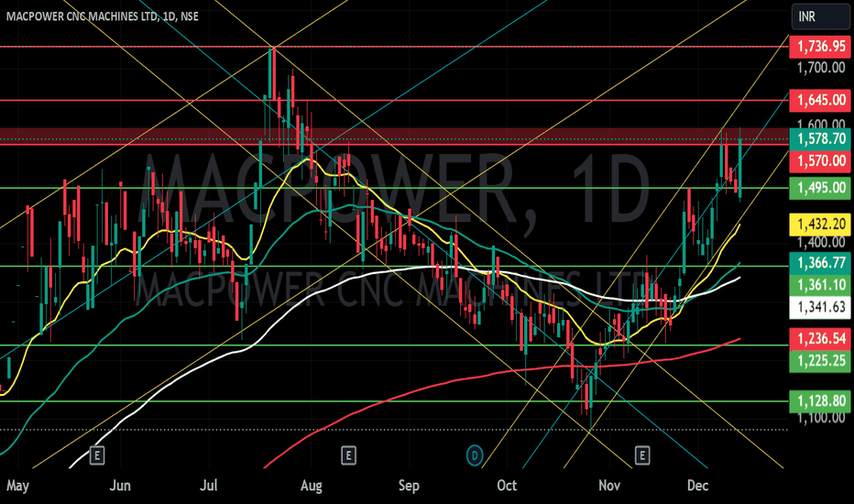Click the 1,100.00 price scale tick

[821, 418]
